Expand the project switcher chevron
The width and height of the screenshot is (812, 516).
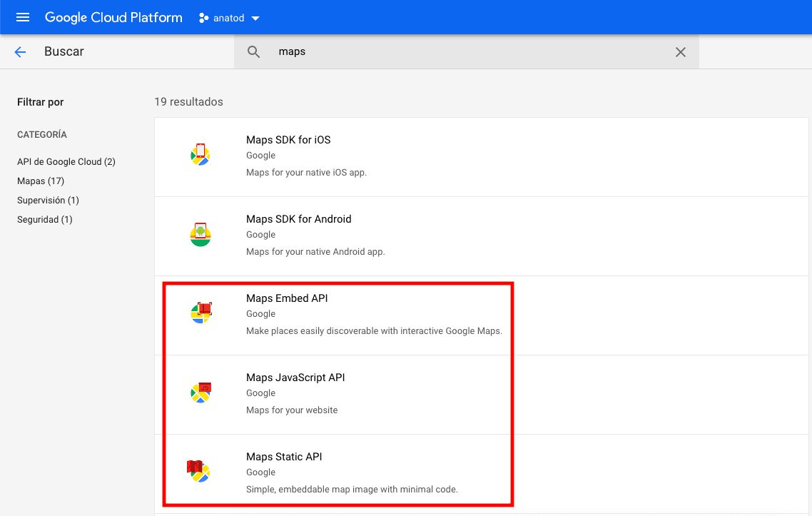pos(254,17)
